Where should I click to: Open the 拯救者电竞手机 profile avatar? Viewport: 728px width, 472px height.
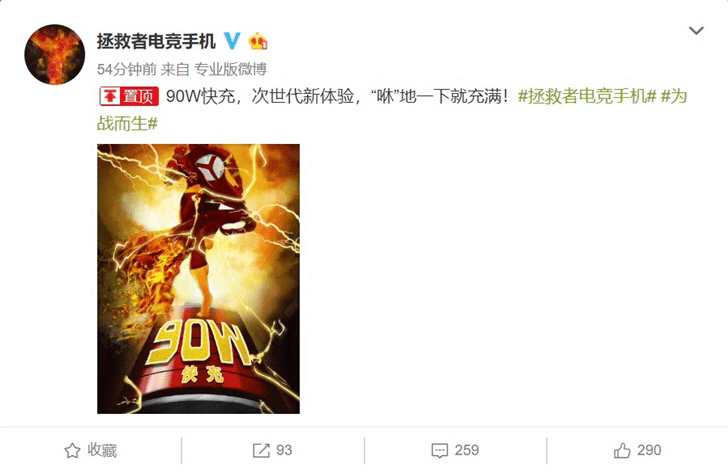pos(55,55)
